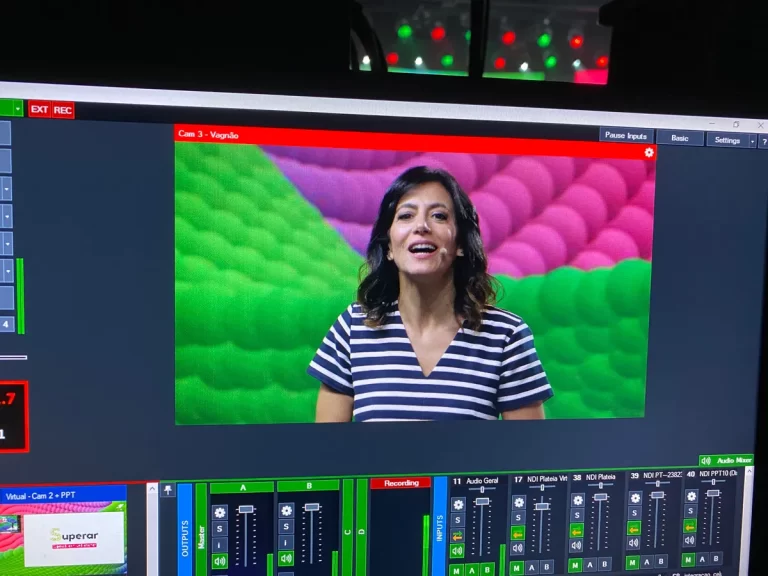Open settings gear on output bus A
The image size is (768, 576).
tap(219, 512)
